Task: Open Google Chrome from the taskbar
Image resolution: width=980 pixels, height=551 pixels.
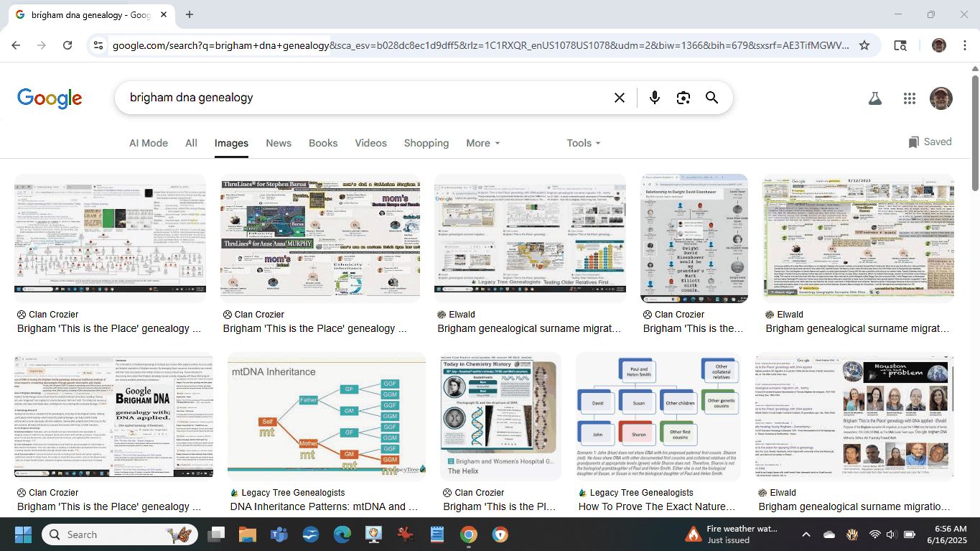Action: (469, 534)
